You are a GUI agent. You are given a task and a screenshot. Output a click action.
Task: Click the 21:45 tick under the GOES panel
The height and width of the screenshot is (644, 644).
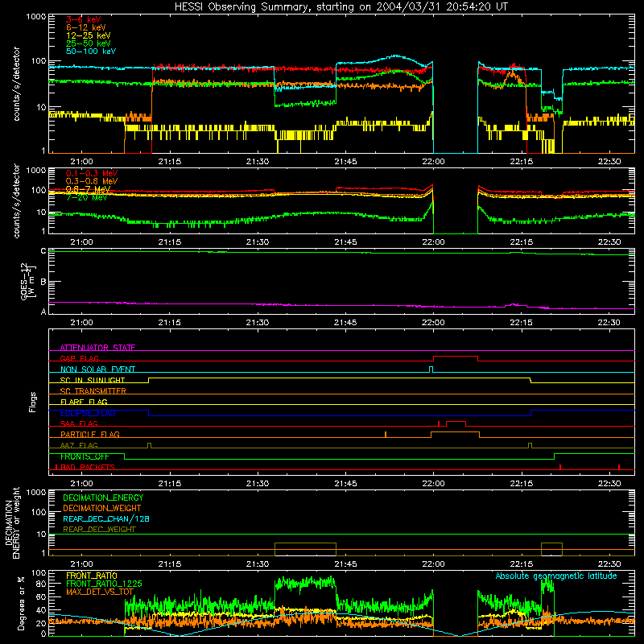[x=345, y=323]
